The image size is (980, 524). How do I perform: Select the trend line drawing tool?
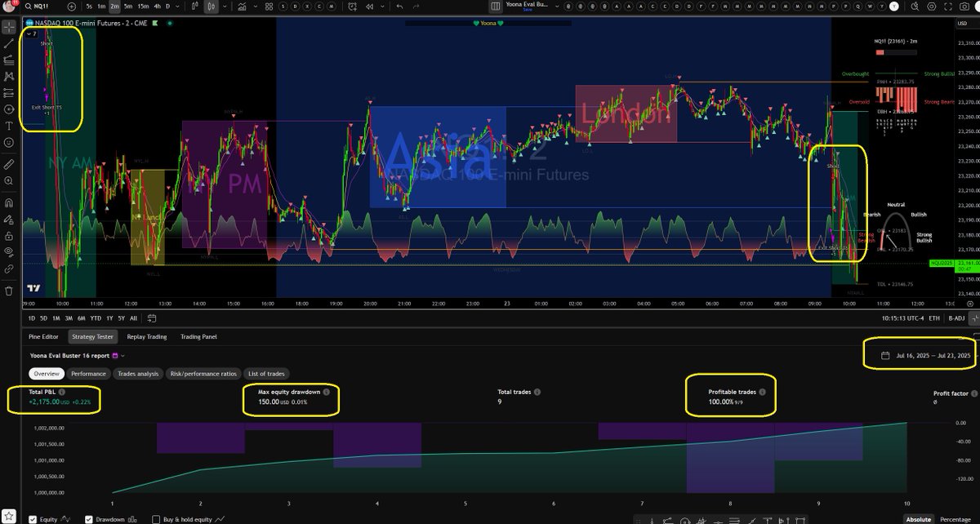click(8, 42)
